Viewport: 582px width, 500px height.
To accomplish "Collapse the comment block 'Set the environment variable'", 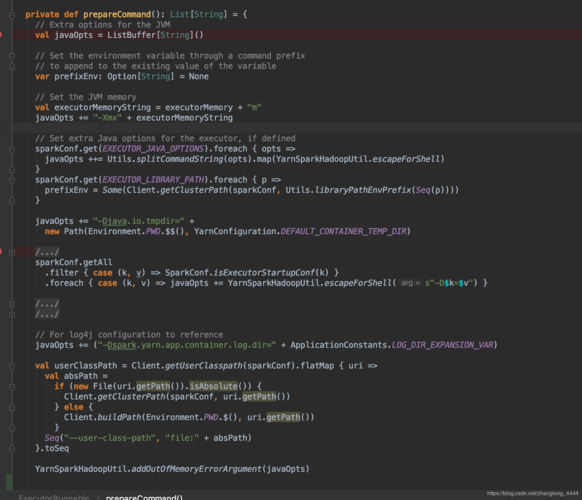I will click(12, 56).
